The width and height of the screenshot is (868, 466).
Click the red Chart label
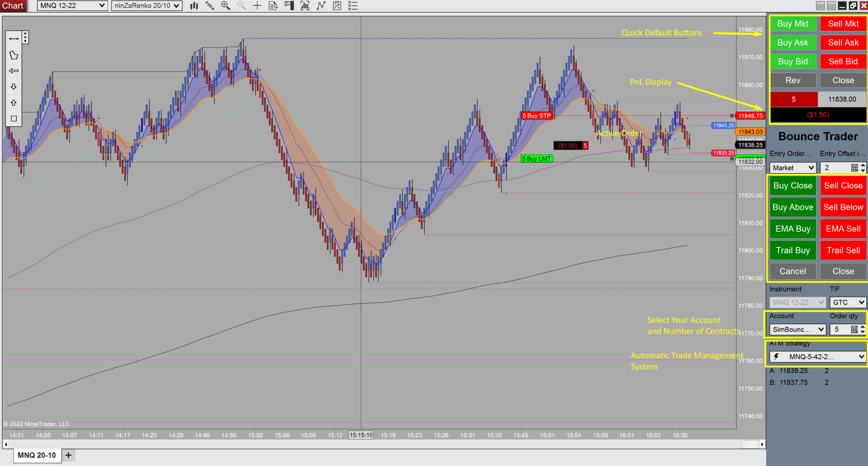(12, 6)
